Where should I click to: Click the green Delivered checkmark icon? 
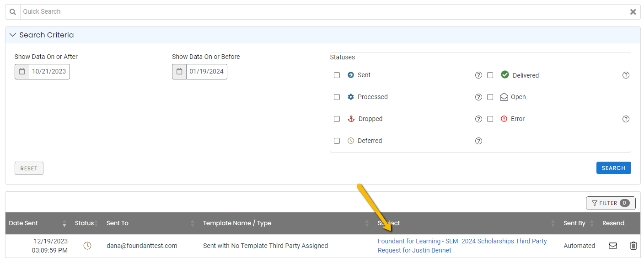coord(505,74)
